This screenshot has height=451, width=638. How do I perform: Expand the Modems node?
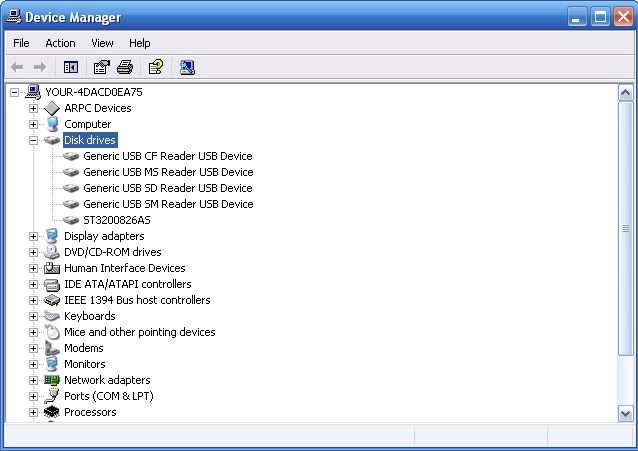point(33,348)
